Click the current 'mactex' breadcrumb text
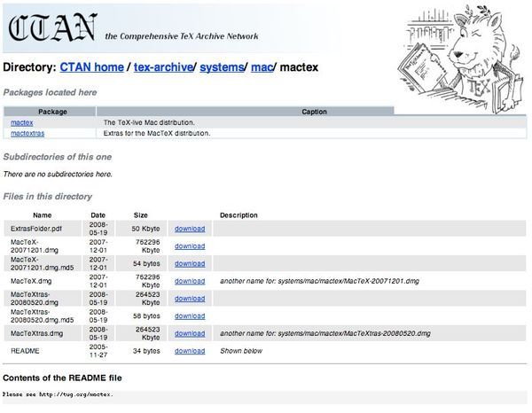This screenshot has width=532, height=413. pyautogui.click(x=299, y=67)
